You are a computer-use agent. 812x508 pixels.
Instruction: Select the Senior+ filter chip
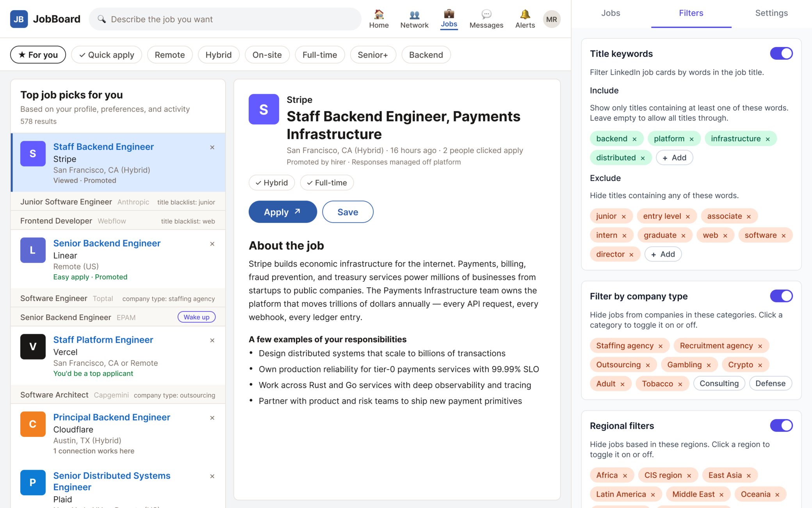(373, 55)
